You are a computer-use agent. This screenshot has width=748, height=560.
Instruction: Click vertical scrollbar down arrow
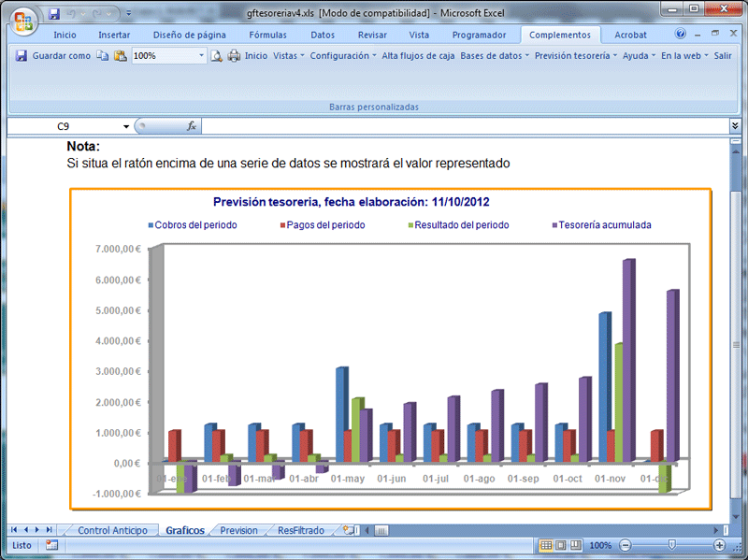coord(736,516)
